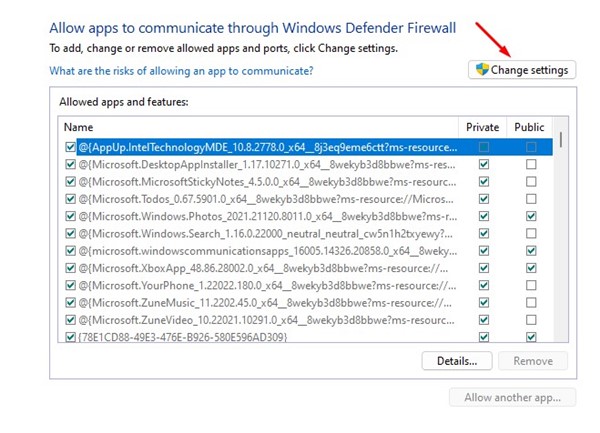Click the shield icon on Change settings
Screen dimensions: 600x433
(x=482, y=70)
